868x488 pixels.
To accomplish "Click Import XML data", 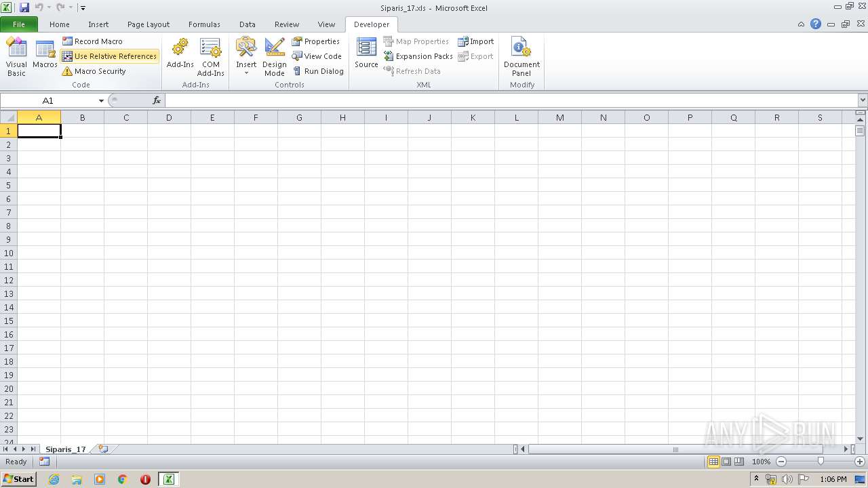I will click(476, 41).
